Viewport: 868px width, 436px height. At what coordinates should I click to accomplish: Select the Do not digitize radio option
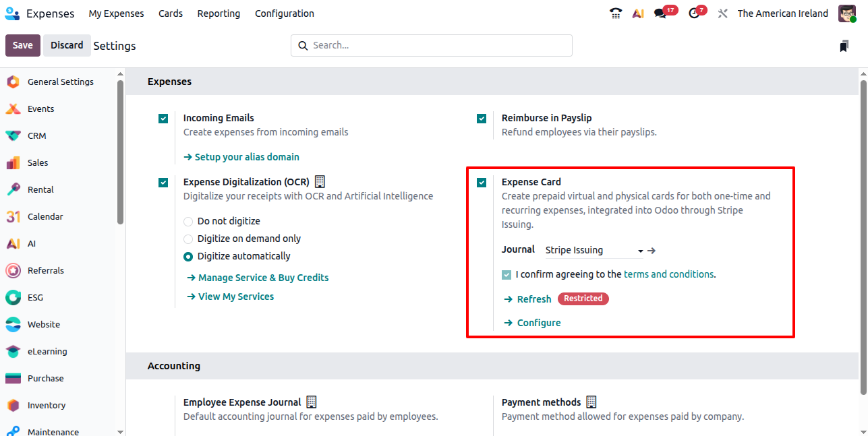(188, 221)
